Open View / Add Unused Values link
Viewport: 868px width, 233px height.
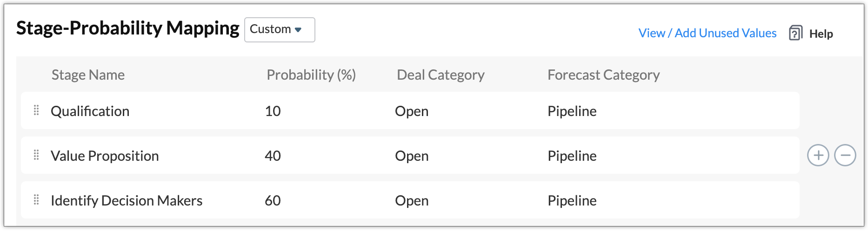[x=707, y=33]
